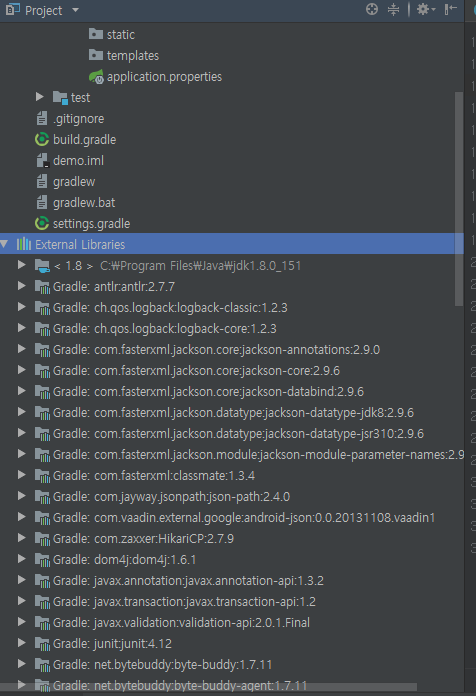The width and height of the screenshot is (476, 696).
Task: Select junit:junit:4.12 library
Action: [112, 644]
